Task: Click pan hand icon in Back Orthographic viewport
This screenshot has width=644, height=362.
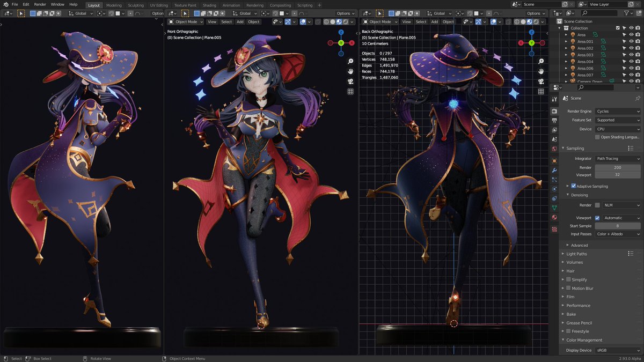Action: point(541,71)
